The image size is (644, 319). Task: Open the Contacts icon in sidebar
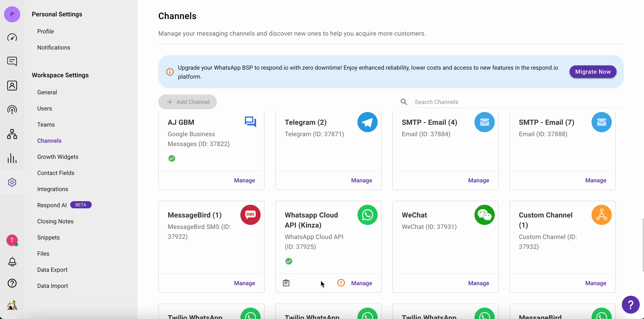[x=12, y=85]
